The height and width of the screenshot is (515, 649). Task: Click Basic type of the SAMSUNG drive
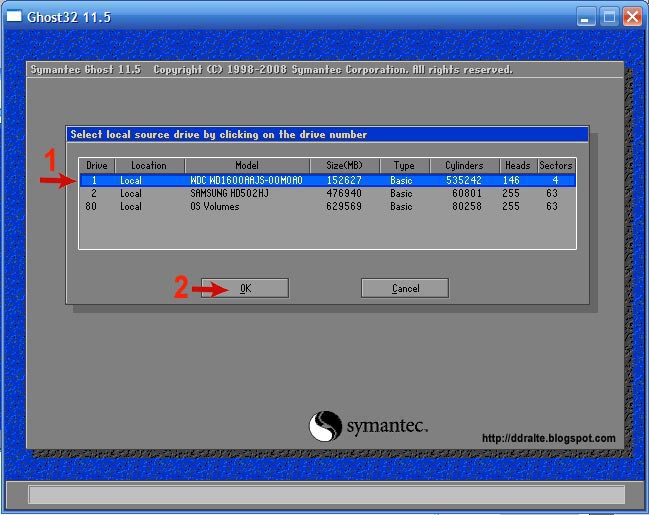tap(401, 193)
